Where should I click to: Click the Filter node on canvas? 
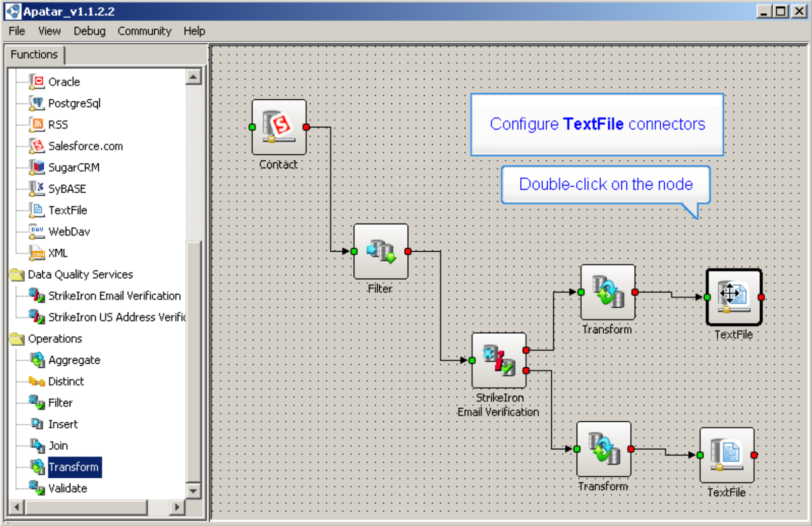click(x=381, y=251)
